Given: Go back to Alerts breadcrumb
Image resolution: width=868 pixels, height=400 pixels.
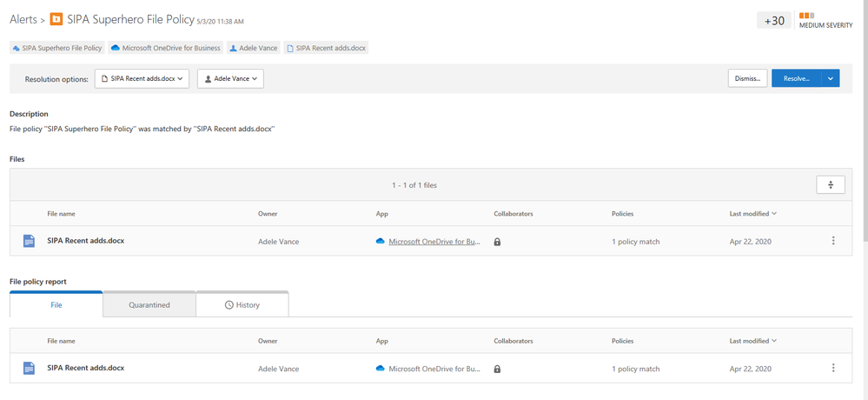Looking at the screenshot, I should pyautogui.click(x=23, y=20).
